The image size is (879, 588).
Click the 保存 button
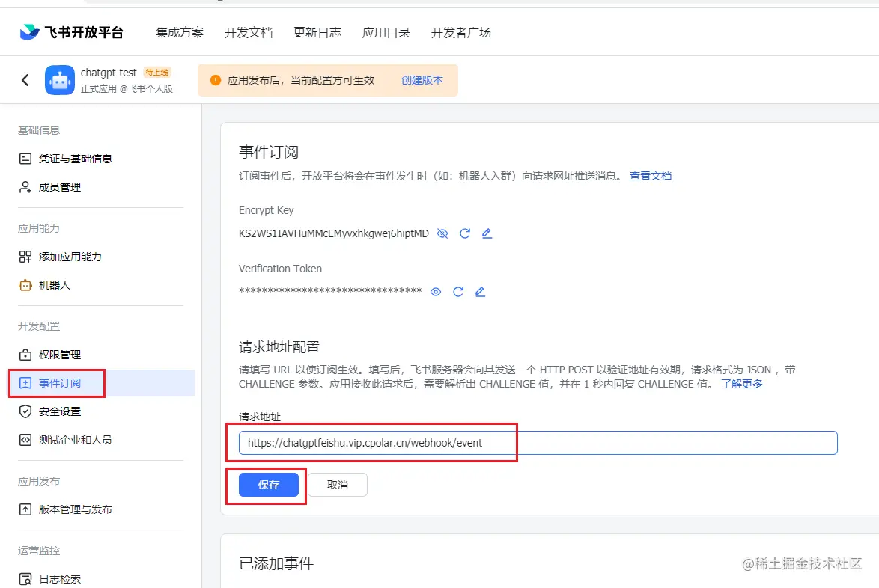click(x=269, y=485)
